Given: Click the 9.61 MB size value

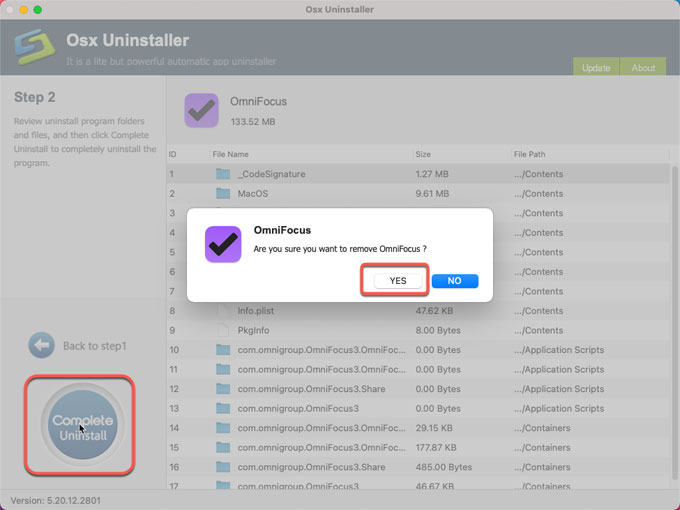Looking at the screenshot, I should pos(432,193).
